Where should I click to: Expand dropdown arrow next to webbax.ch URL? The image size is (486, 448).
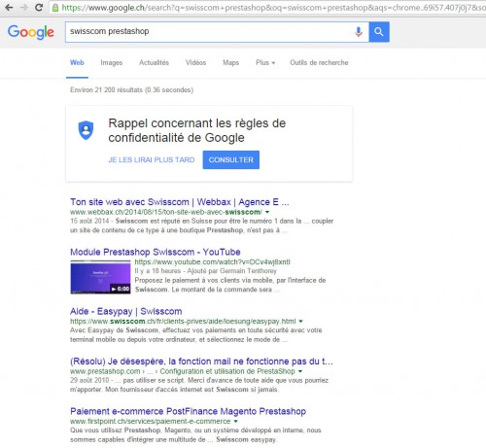pos(267,212)
